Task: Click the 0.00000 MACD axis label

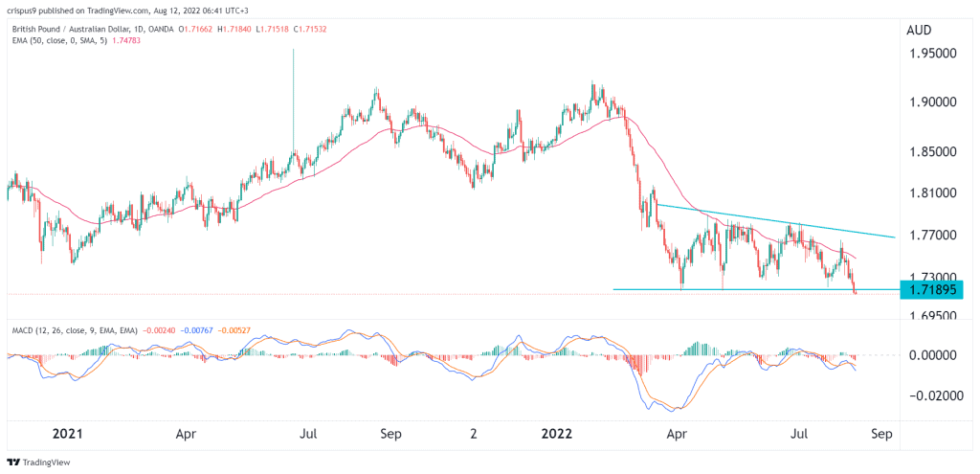Action: (934, 354)
